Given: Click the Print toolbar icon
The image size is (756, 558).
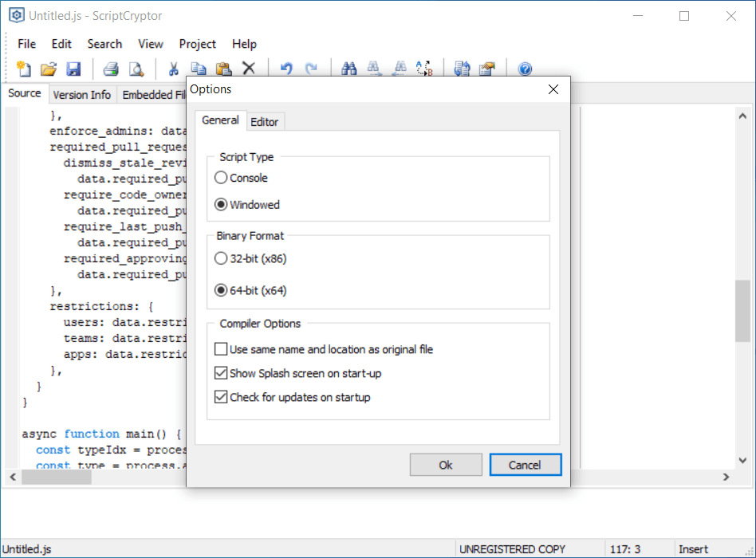Looking at the screenshot, I should point(111,69).
